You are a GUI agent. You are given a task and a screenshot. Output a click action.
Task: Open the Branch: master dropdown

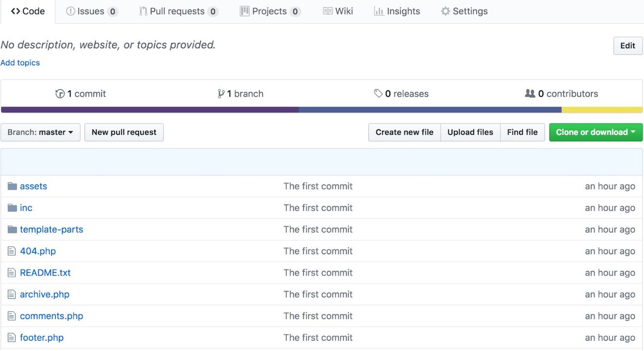tap(40, 132)
